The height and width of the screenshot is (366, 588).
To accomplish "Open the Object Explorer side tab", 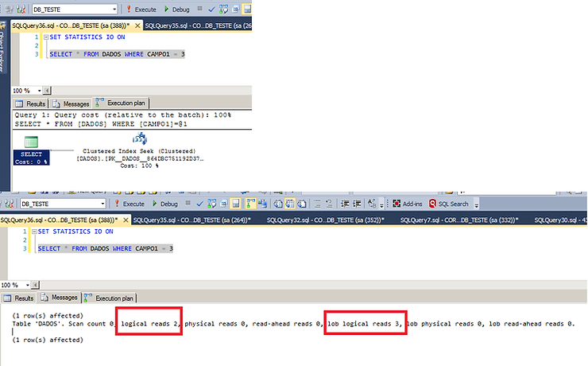I will click(2, 47).
